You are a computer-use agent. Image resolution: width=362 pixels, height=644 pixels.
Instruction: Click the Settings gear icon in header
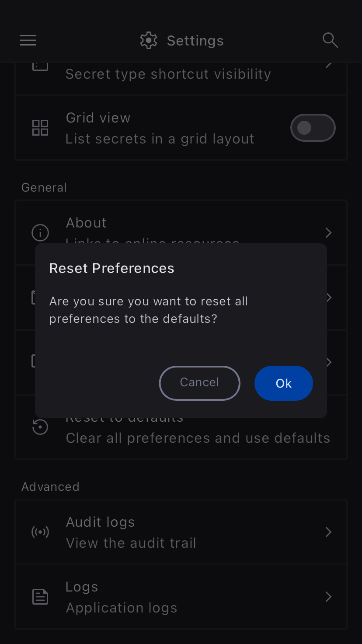[x=148, y=41]
